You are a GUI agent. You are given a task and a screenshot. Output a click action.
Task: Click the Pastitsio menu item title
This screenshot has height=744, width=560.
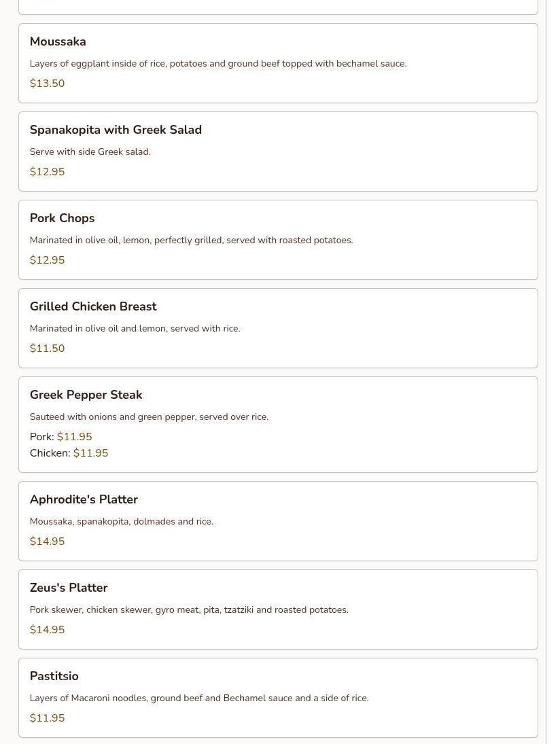tap(54, 677)
